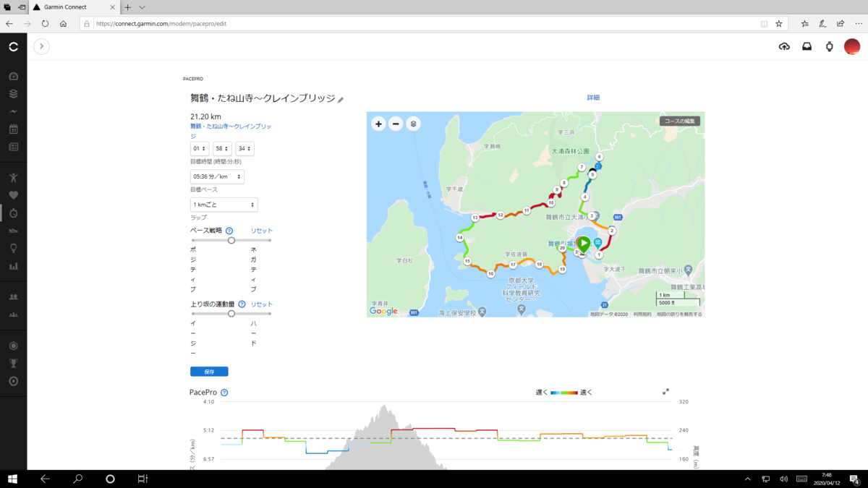Click 地図の誤りを報告する link on map
This screenshot has height=488, width=868.
coord(679,314)
